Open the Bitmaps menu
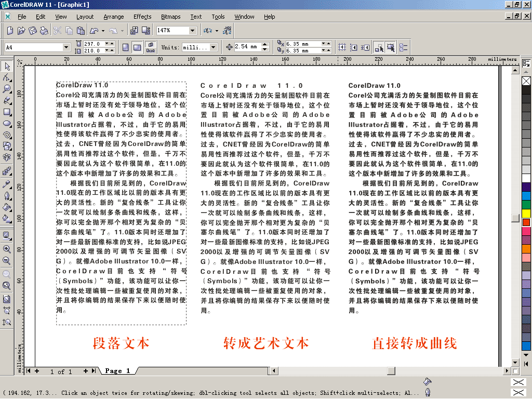 (x=170, y=17)
